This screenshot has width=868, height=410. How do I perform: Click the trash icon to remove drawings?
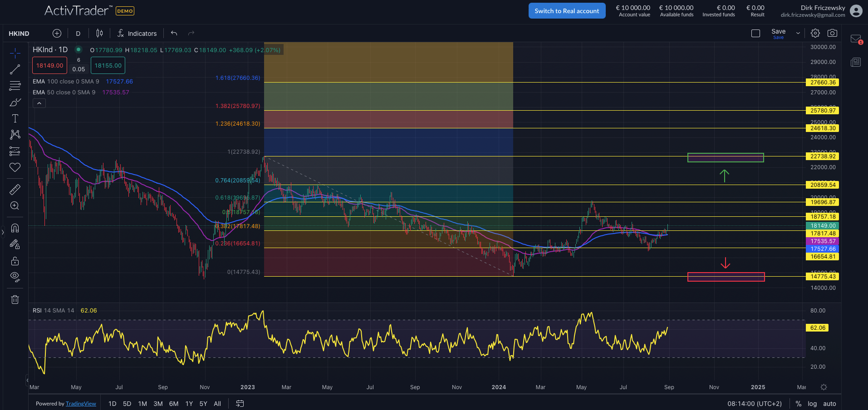[15, 299]
